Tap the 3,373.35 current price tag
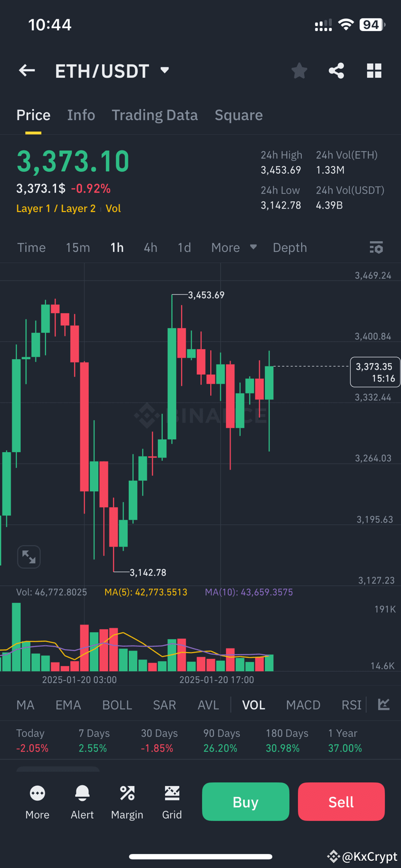This screenshot has width=401, height=868. point(374,372)
